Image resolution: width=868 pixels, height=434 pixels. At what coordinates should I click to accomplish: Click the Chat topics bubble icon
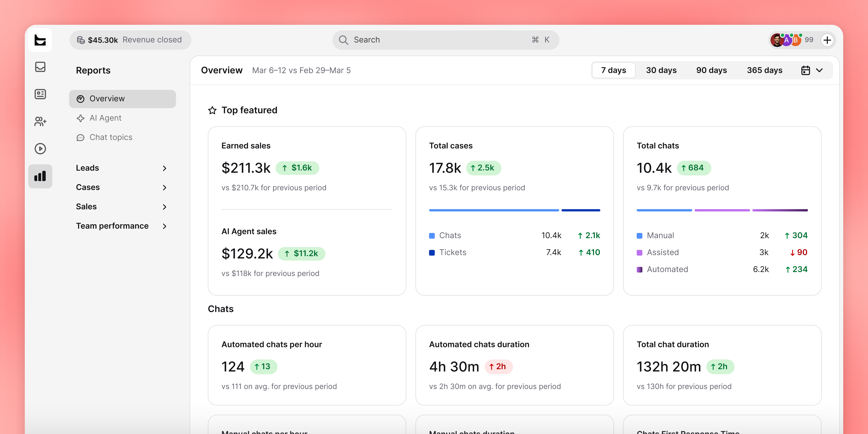80,138
